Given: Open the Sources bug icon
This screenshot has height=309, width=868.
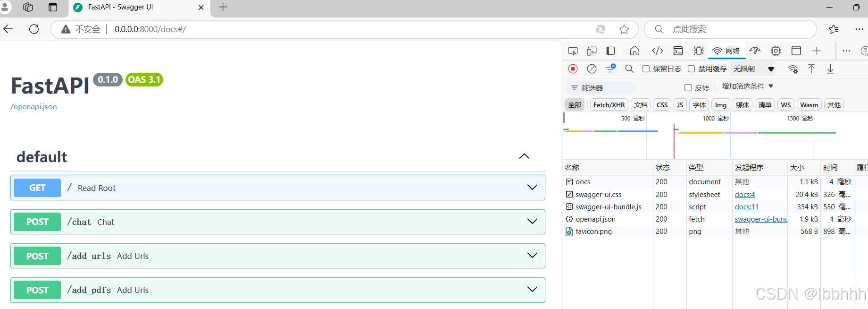Looking at the screenshot, I should click(x=699, y=51).
